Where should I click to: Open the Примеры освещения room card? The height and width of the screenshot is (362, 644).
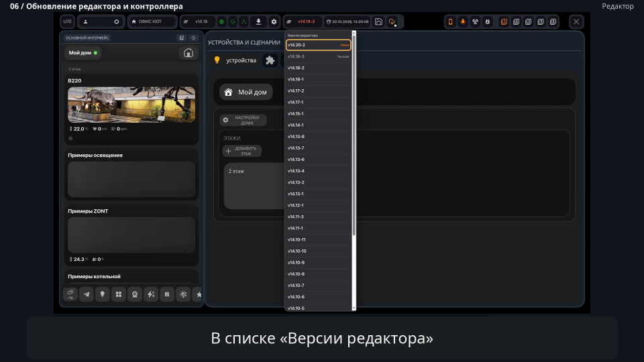[131, 175]
